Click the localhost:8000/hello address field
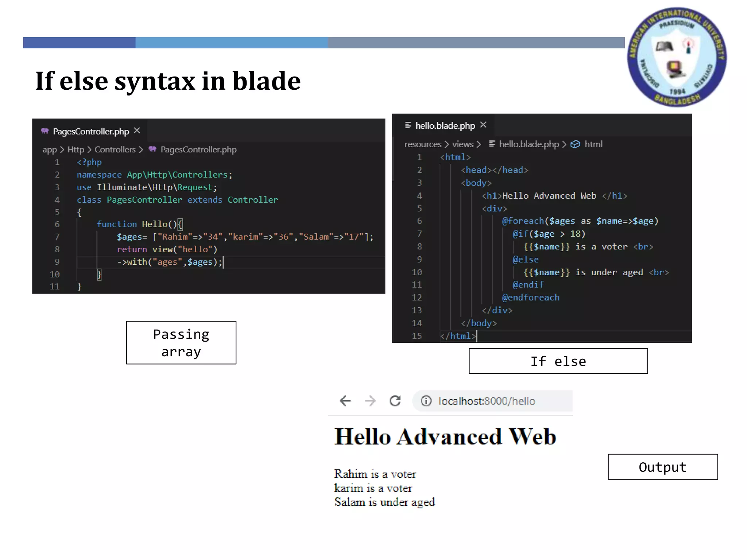Image resolution: width=747 pixels, height=560 pixels. [487, 401]
